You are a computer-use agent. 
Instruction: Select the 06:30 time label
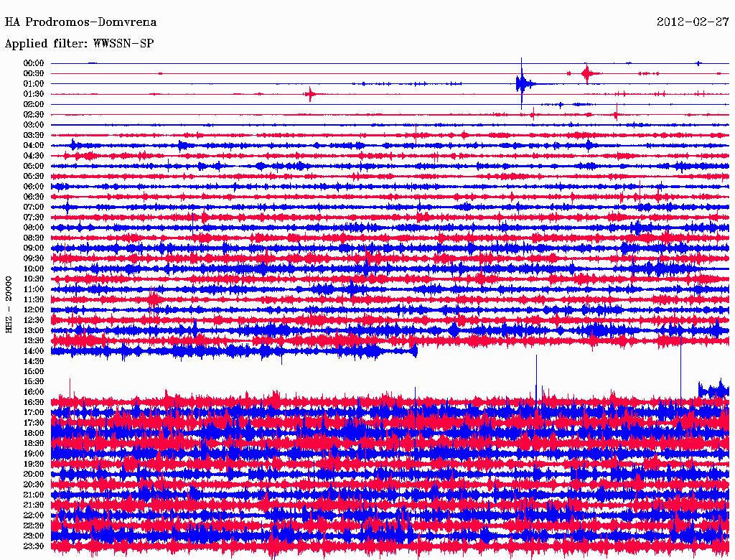(34, 197)
